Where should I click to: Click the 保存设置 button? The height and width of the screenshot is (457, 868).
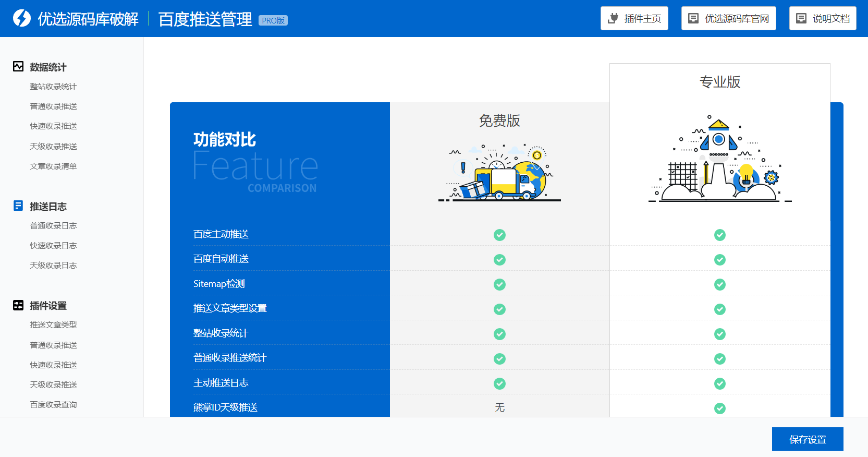808,439
